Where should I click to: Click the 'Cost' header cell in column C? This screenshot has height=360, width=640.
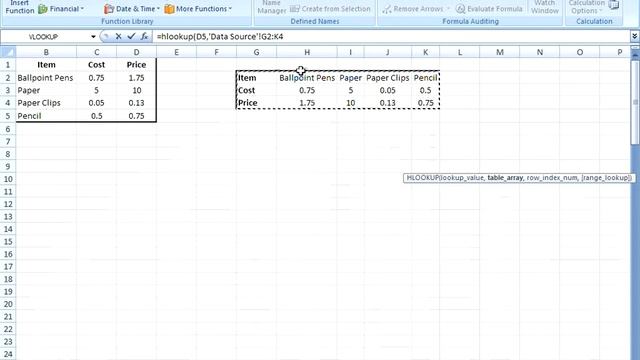click(x=96, y=64)
